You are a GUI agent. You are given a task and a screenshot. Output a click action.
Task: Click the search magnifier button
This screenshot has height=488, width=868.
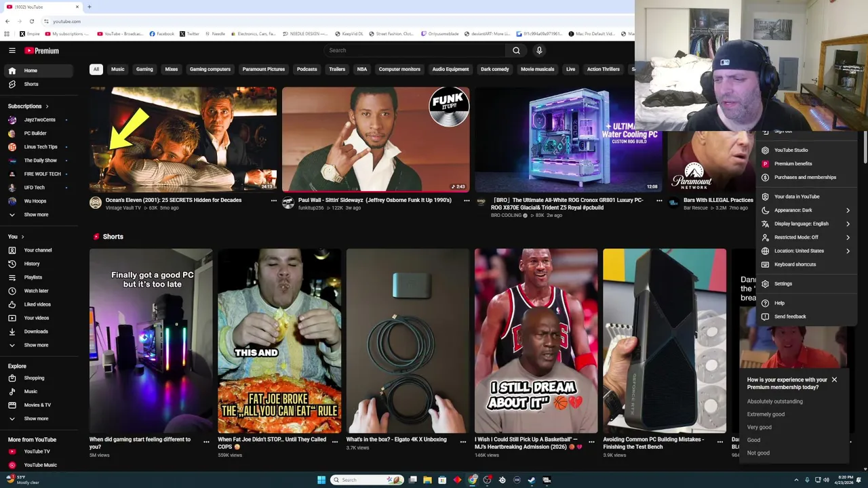tap(516, 50)
